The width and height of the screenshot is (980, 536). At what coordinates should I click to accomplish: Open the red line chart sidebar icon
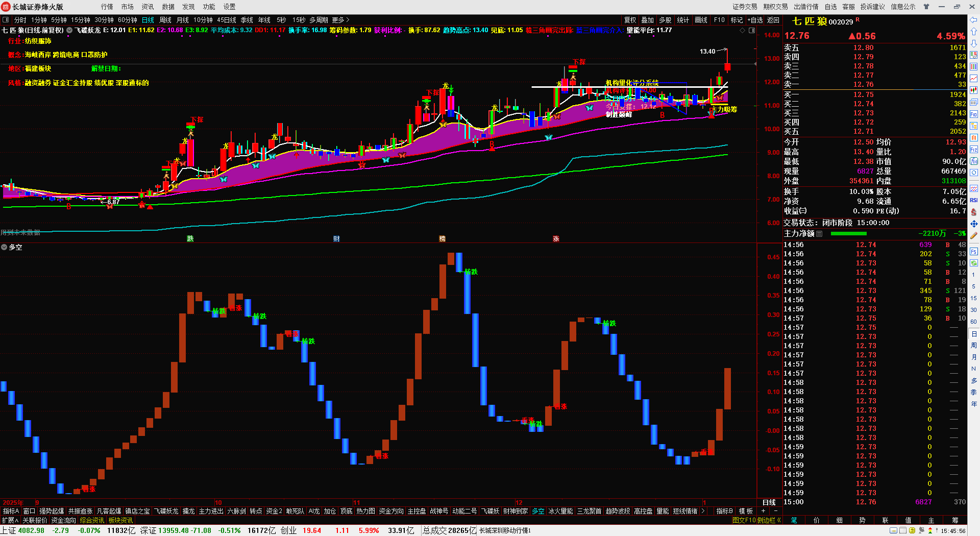974,78
